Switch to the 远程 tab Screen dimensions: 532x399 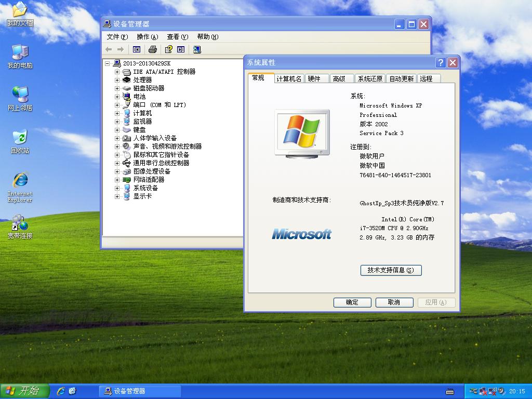tap(429, 79)
